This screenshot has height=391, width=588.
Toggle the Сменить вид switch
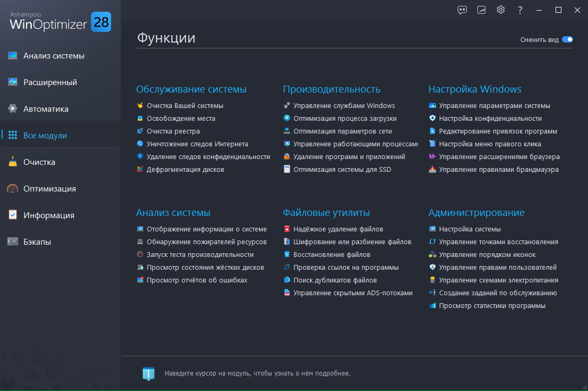[x=567, y=39]
